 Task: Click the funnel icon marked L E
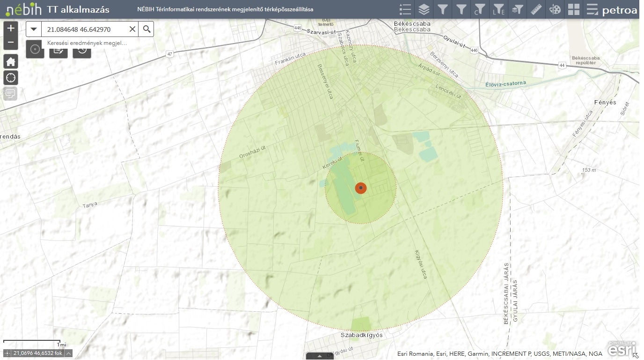coord(498,9)
